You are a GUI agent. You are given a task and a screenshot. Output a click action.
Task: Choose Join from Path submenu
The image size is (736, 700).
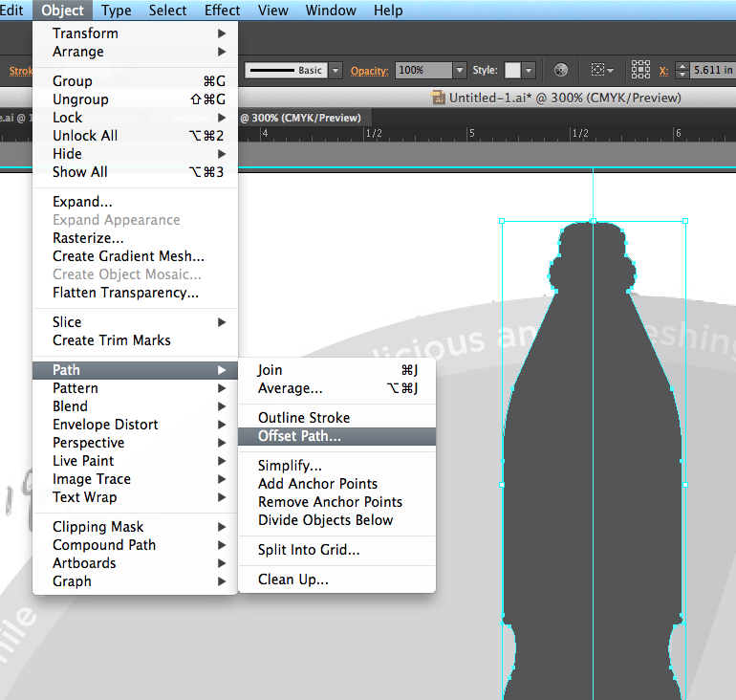(x=337, y=370)
